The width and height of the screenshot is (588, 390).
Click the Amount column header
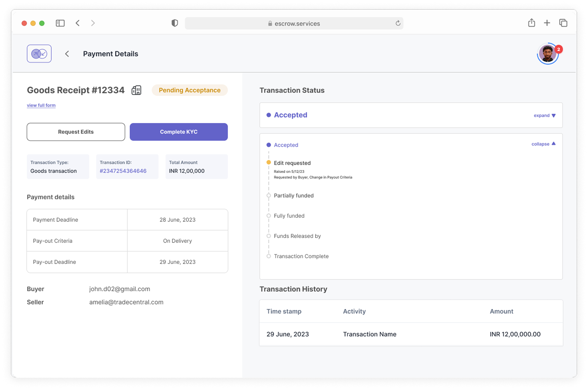point(501,311)
